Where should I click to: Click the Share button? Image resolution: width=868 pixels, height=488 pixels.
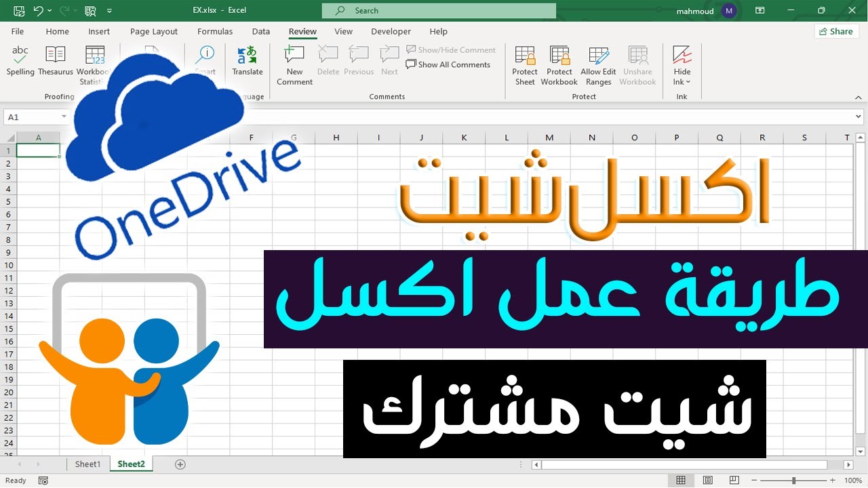(x=835, y=31)
